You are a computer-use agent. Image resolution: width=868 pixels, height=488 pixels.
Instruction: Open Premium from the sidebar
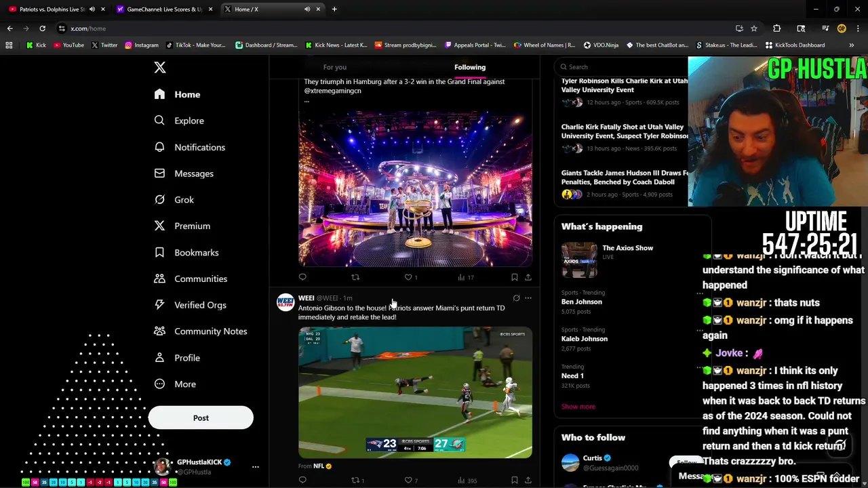(182, 226)
